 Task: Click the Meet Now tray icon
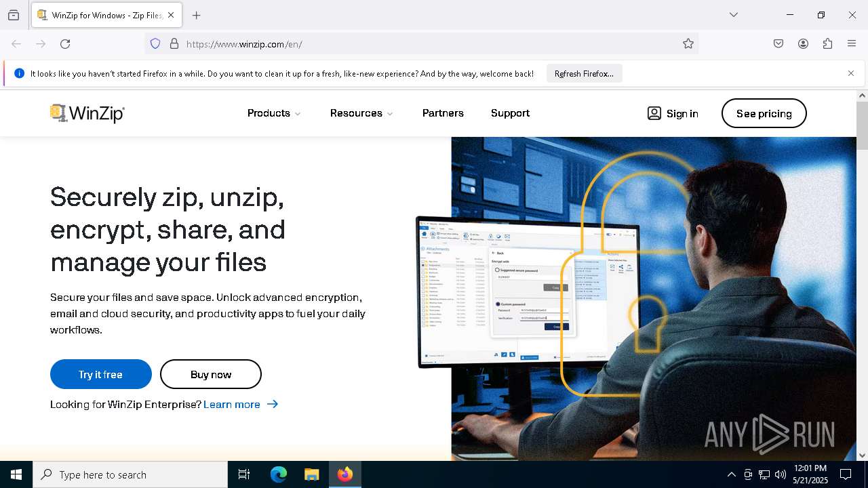(x=748, y=474)
